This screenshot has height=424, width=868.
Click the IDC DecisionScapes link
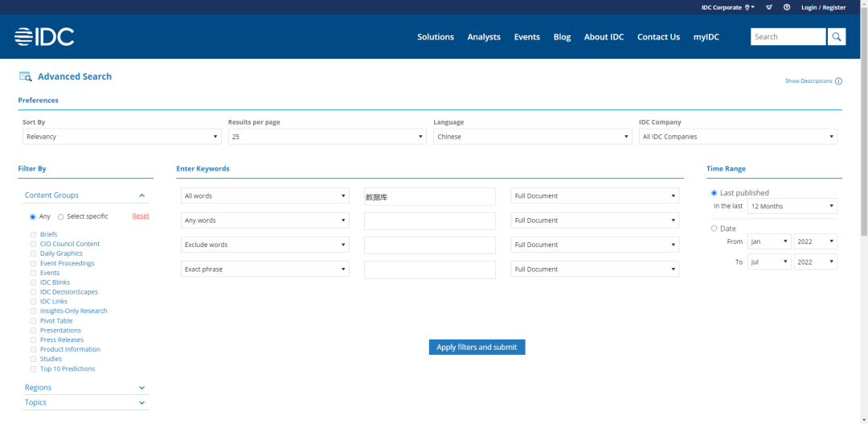[68, 292]
